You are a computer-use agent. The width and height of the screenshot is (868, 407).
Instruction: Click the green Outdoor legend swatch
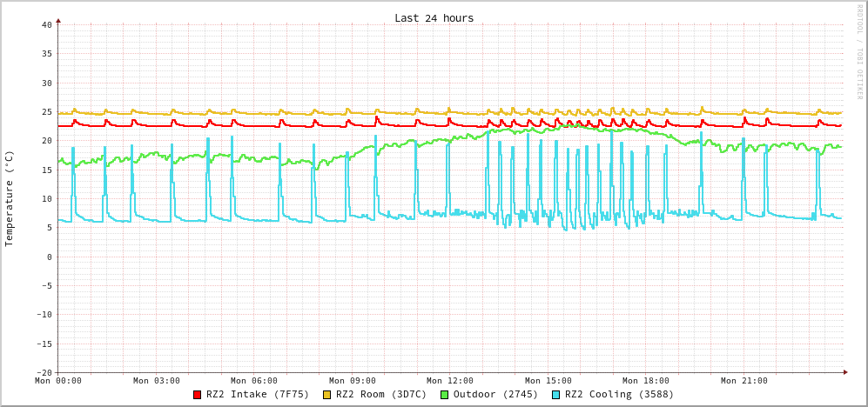coord(444,395)
